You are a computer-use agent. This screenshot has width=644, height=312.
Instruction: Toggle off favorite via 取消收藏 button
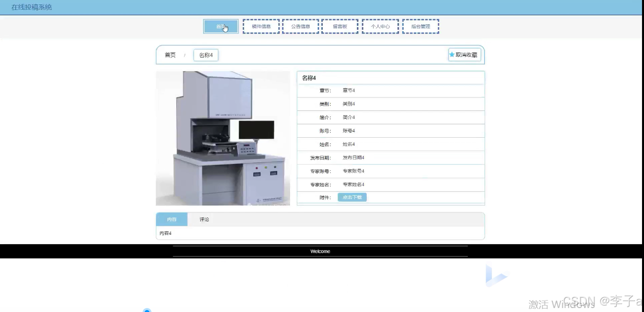coord(464,55)
